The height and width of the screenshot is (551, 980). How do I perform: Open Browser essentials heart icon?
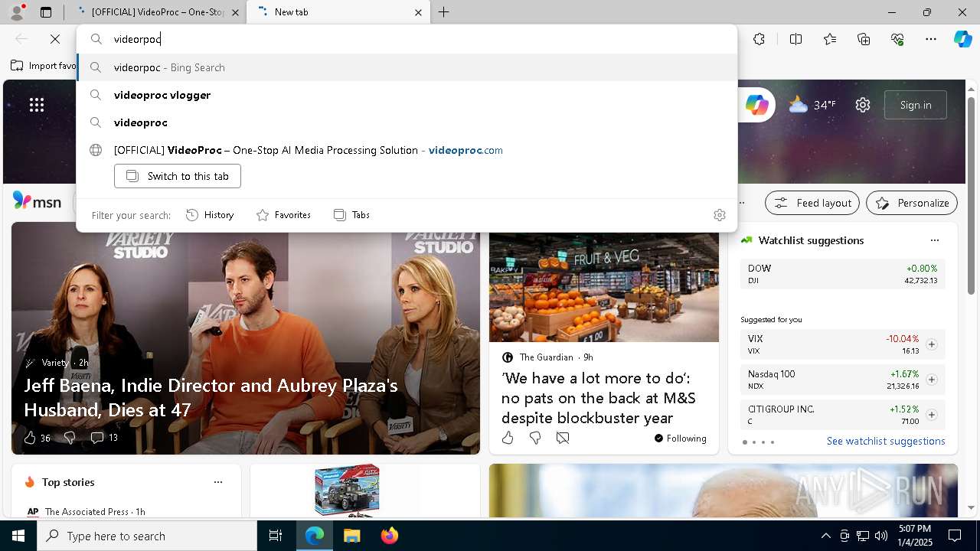[897, 39]
